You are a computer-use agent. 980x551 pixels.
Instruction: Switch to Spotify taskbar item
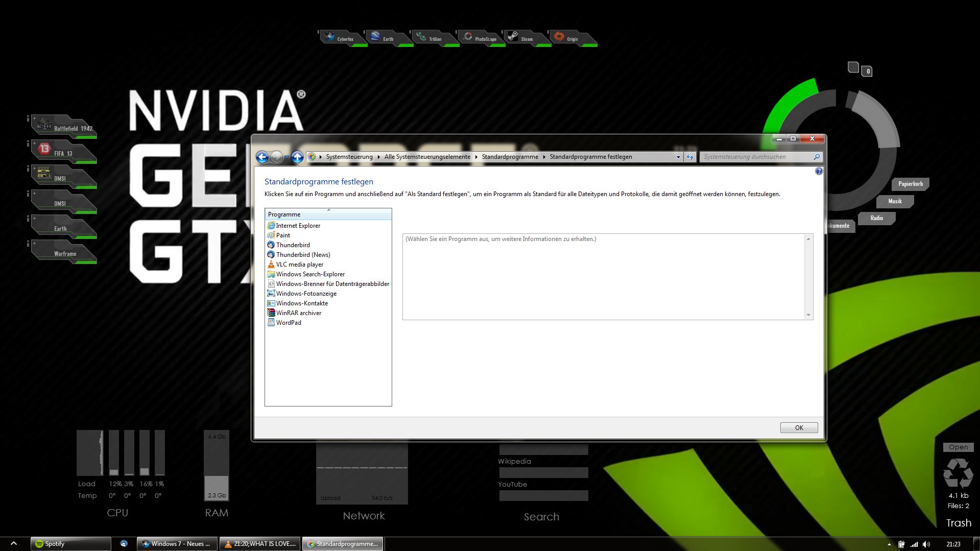click(71, 544)
